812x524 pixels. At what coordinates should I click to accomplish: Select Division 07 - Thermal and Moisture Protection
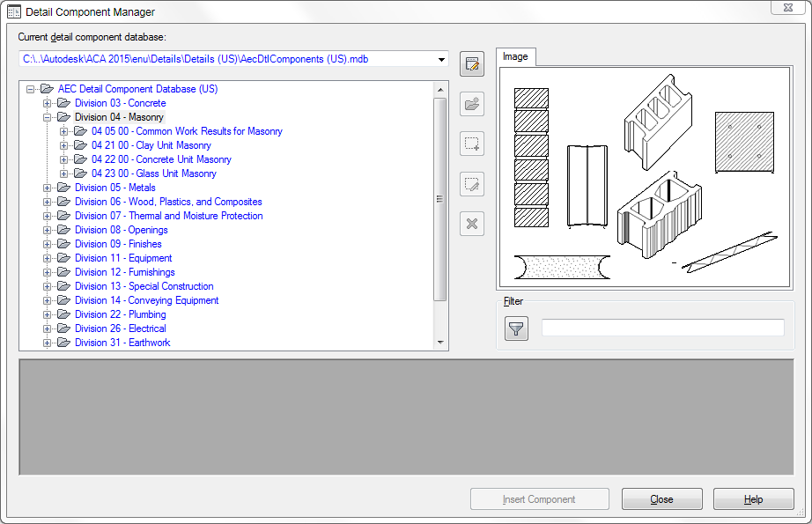click(x=169, y=216)
